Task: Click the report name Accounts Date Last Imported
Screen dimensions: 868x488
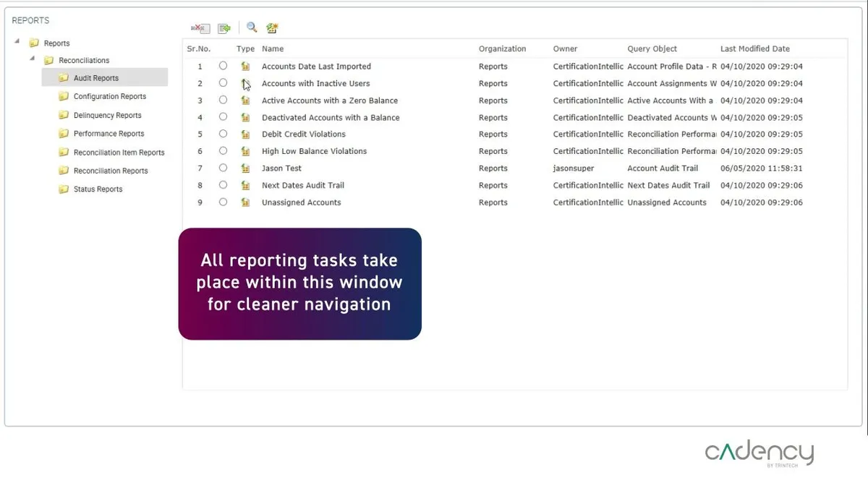Action: click(x=316, y=67)
